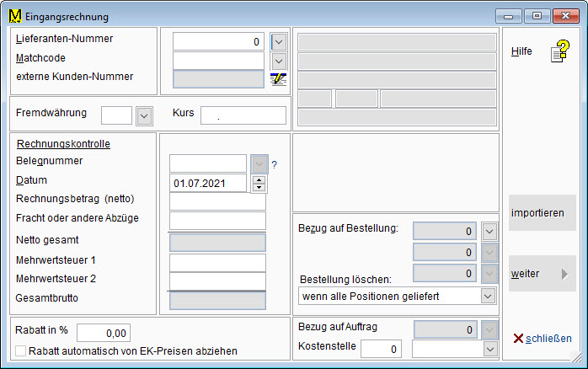Click the Rabatt in % input field

coord(104,333)
